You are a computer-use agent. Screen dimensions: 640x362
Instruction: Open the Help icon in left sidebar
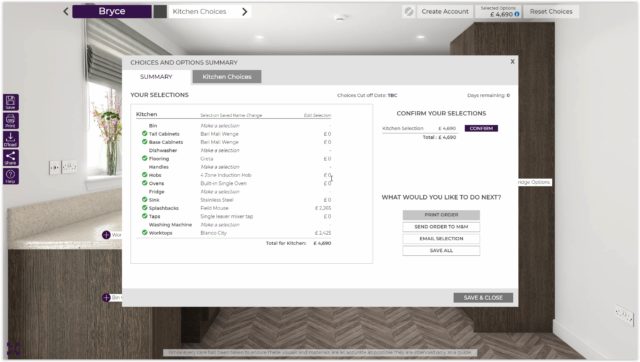[11, 176]
